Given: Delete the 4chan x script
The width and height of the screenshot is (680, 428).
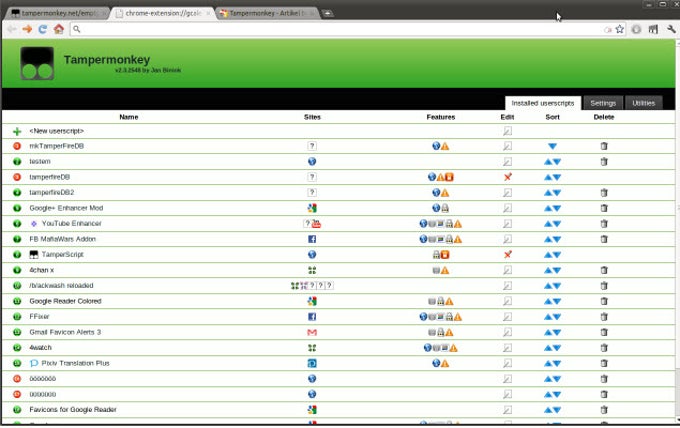Looking at the screenshot, I should coord(604,270).
